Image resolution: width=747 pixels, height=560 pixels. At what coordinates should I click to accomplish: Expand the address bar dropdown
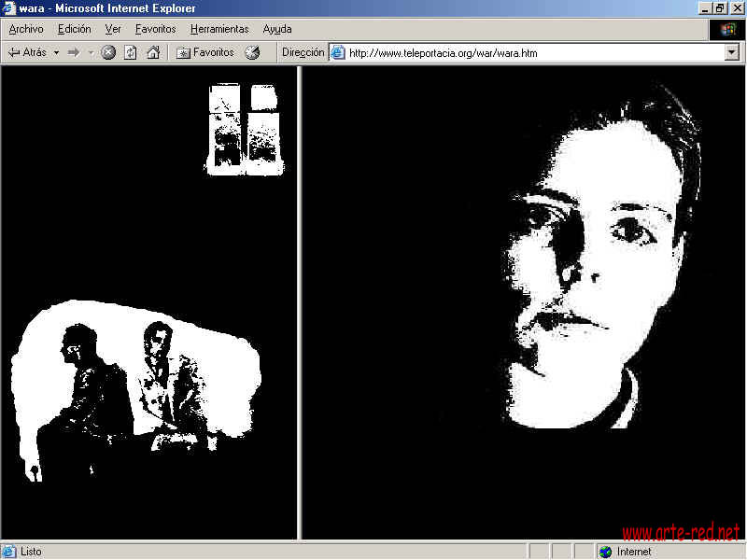pos(732,53)
